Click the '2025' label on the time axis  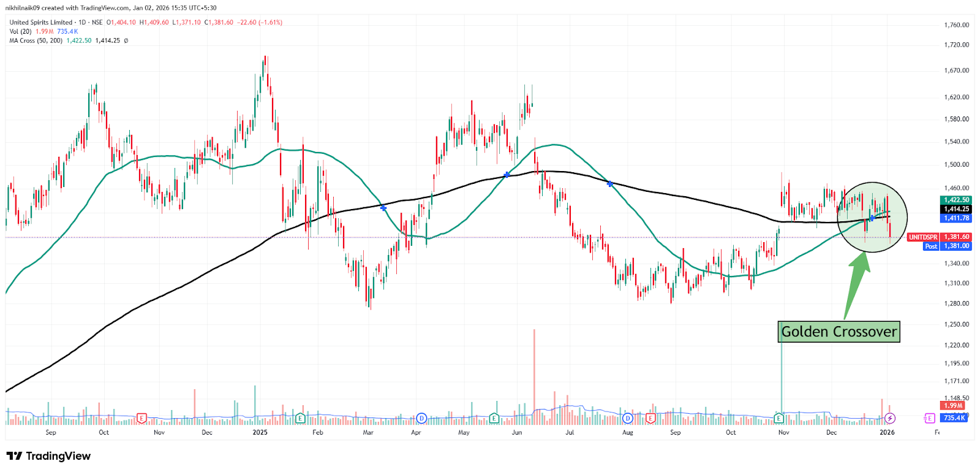point(260,432)
